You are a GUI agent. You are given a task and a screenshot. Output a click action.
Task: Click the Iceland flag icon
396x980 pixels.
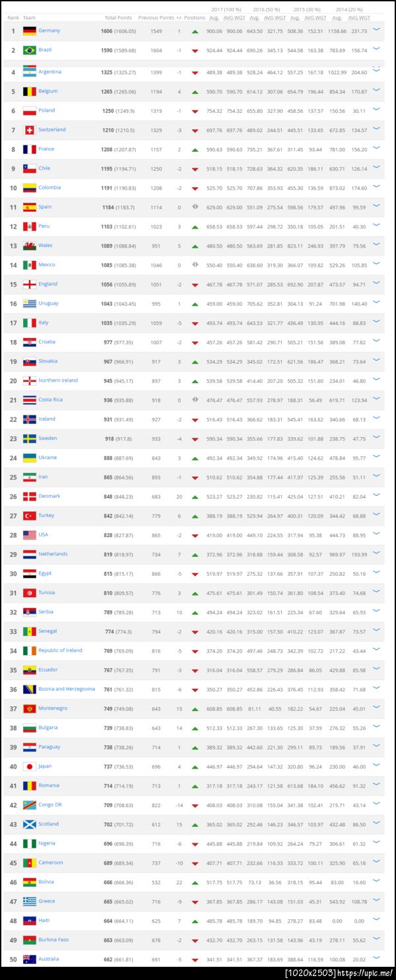[29, 419]
